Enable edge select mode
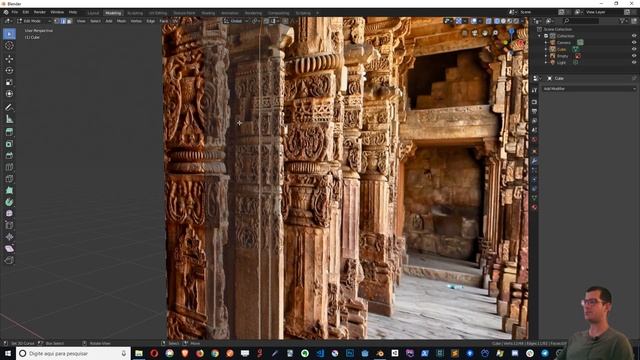640x360 pixels. point(63,21)
